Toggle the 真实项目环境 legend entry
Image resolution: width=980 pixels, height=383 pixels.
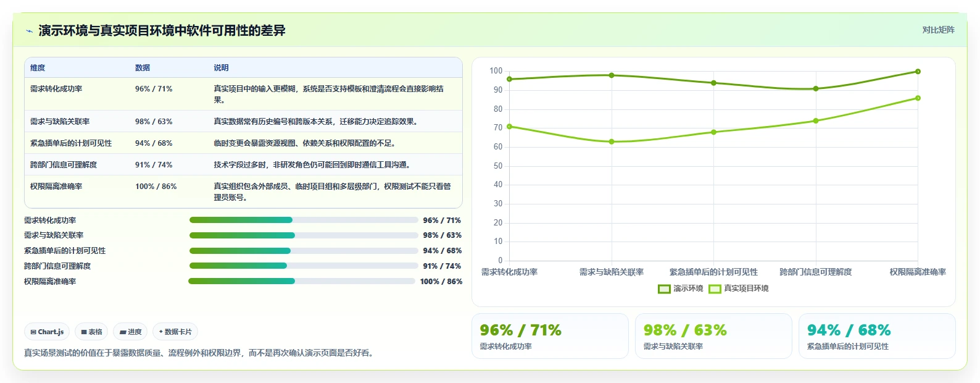tap(739, 288)
